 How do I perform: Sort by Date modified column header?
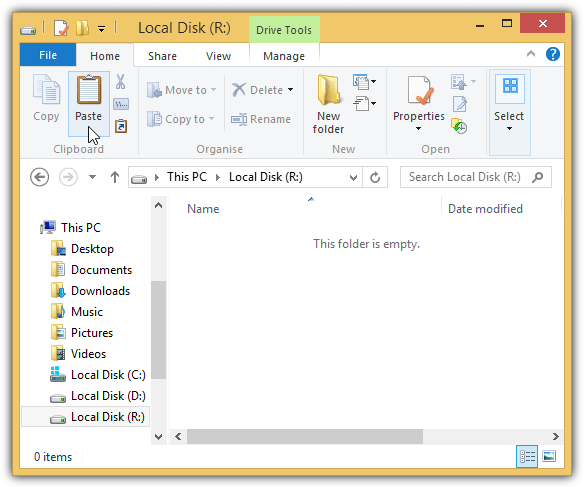pyautogui.click(x=485, y=209)
